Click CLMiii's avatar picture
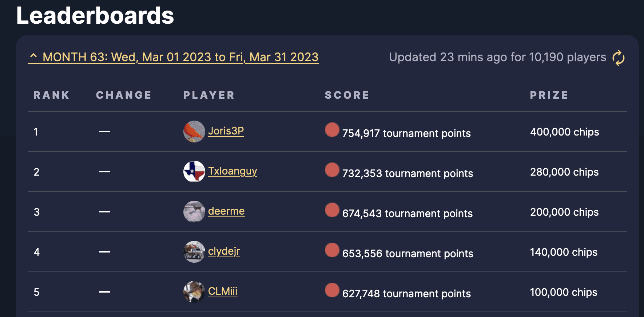The image size is (644, 317). coord(194,292)
